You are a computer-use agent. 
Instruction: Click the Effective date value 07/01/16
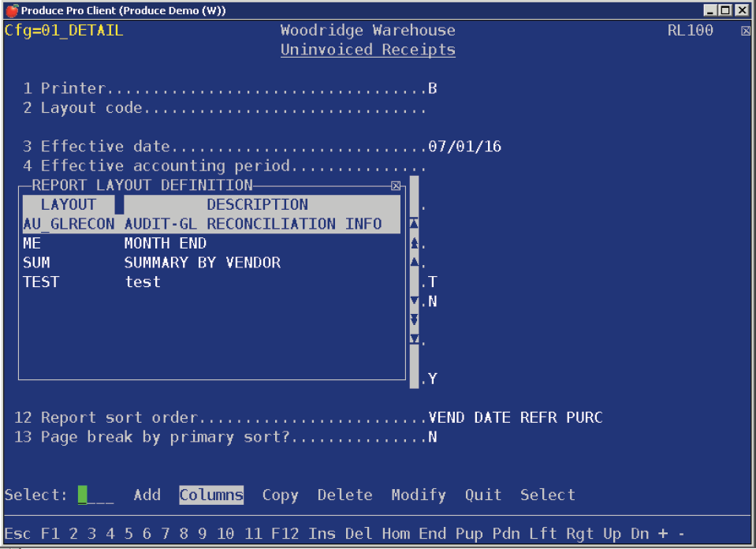(465, 146)
